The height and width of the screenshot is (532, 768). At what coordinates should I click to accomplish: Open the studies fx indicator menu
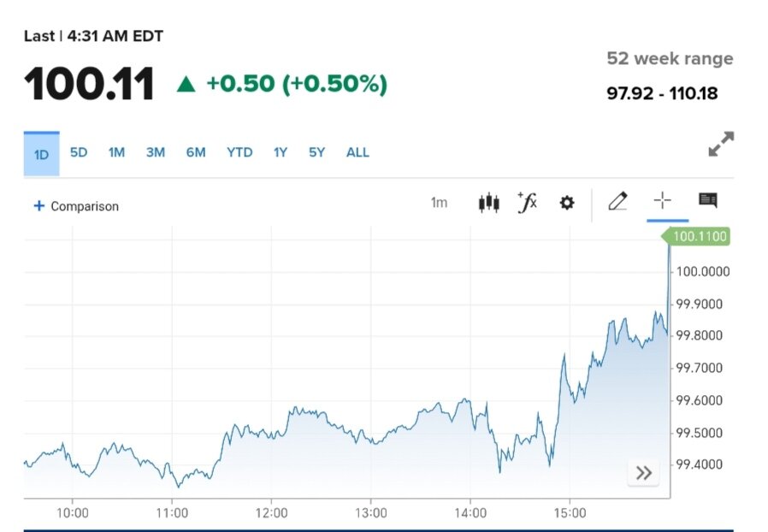528,203
